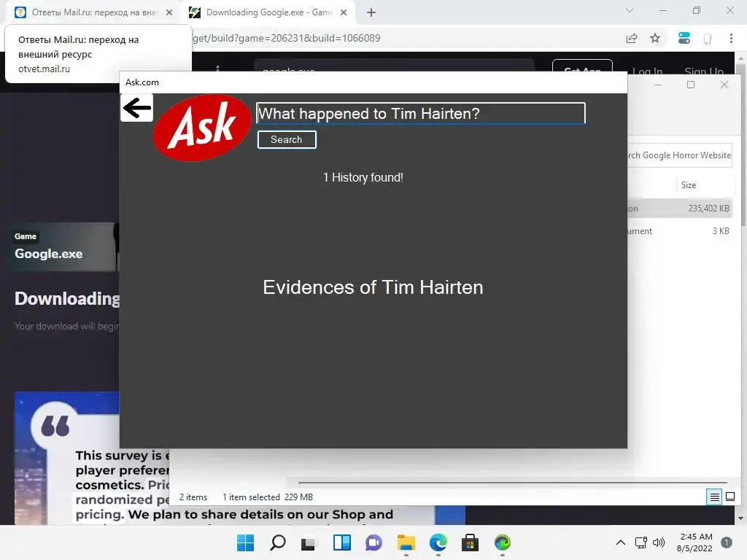Close the Ответы Mail.ru tab
The width and height of the screenshot is (747, 560).
[x=169, y=12]
